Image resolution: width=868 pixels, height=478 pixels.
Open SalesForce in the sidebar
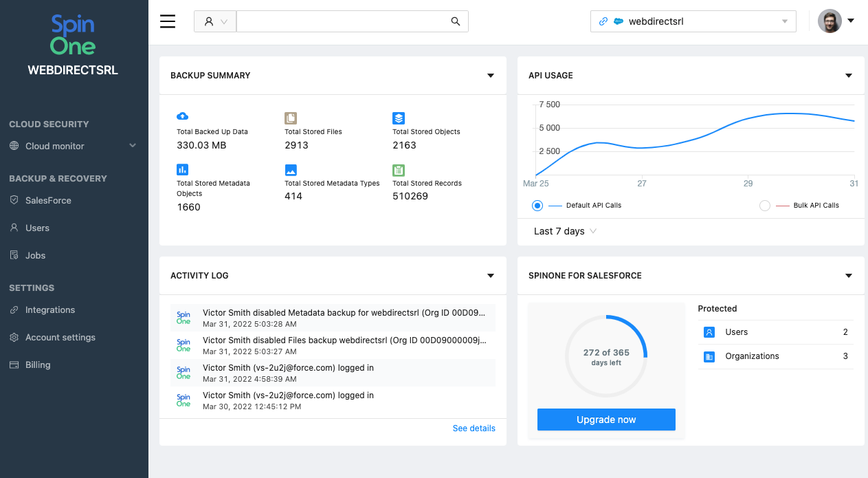pyautogui.click(x=48, y=200)
